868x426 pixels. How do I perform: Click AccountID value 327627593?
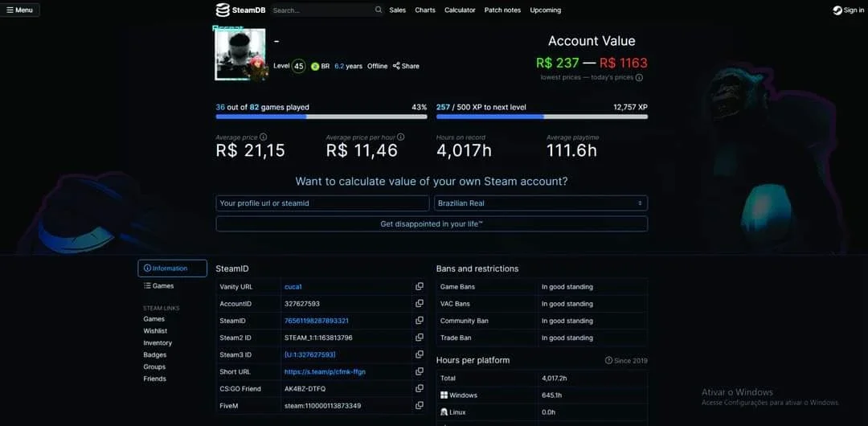[x=301, y=304]
